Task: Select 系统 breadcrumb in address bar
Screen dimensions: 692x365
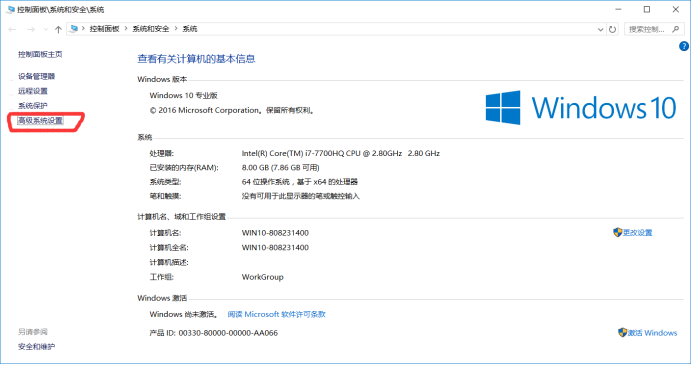Action: click(x=190, y=29)
